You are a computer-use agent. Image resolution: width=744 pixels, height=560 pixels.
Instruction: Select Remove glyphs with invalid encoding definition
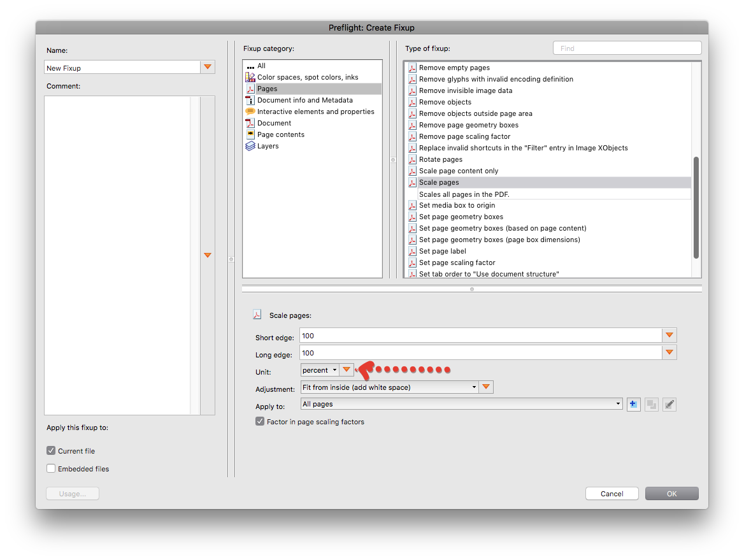[x=496, y=79]
